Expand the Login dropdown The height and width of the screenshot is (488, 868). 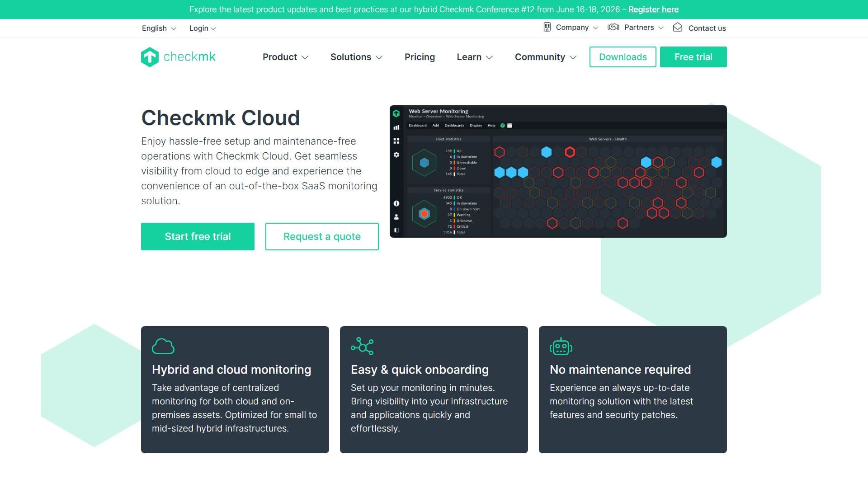coord(203,28)
